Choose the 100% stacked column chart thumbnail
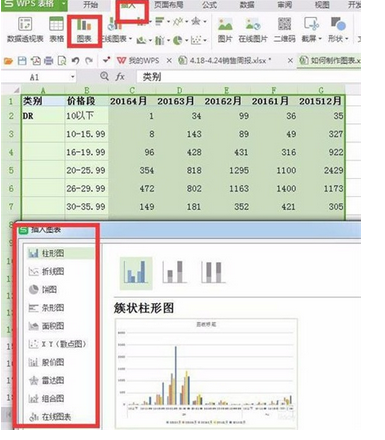 click(213, 272)
